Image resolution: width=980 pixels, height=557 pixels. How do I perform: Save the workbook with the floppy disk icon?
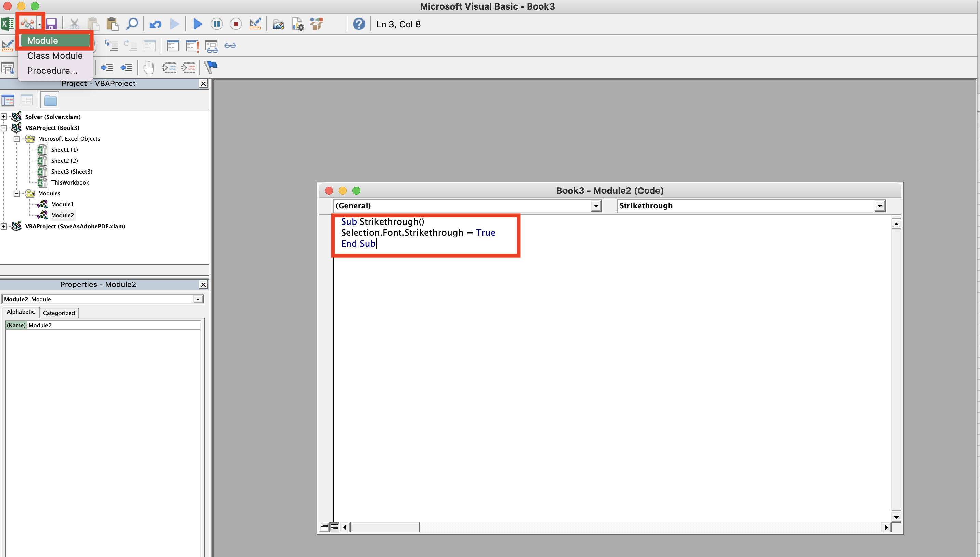pos(51,24)
